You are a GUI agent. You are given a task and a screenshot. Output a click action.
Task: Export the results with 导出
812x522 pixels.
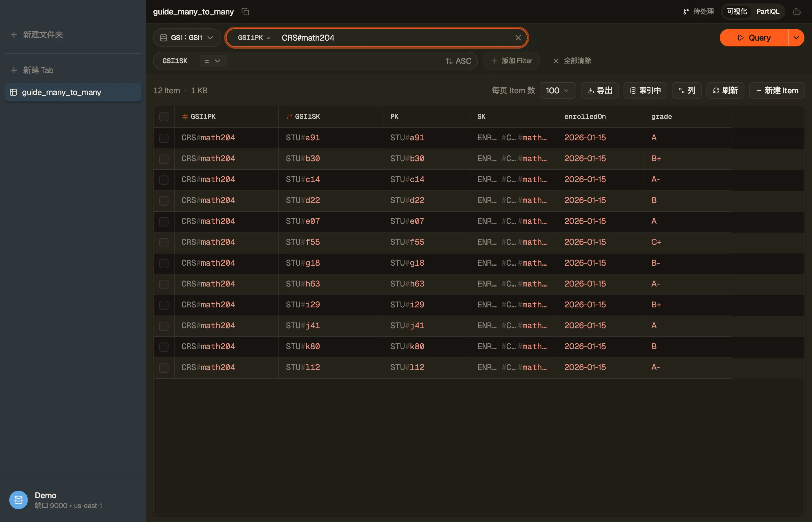[x=599, y=90]
